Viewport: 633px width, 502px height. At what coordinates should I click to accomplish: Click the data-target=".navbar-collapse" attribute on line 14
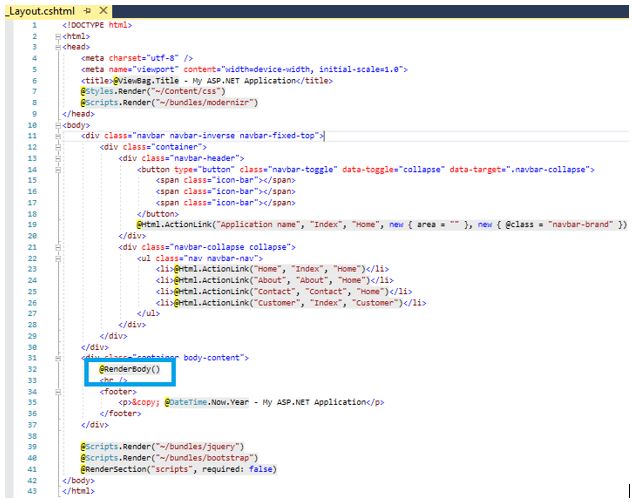click(519, 169)
